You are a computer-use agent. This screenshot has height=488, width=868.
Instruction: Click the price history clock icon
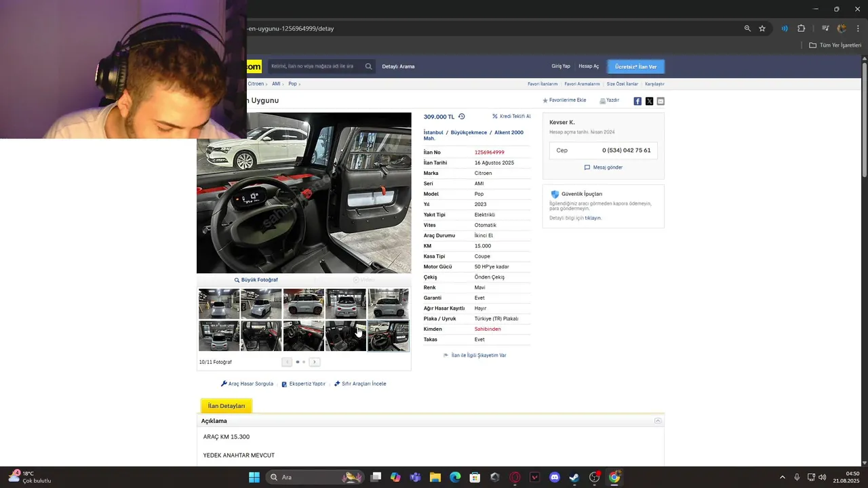pyautogui.click(x=462, y=117)
